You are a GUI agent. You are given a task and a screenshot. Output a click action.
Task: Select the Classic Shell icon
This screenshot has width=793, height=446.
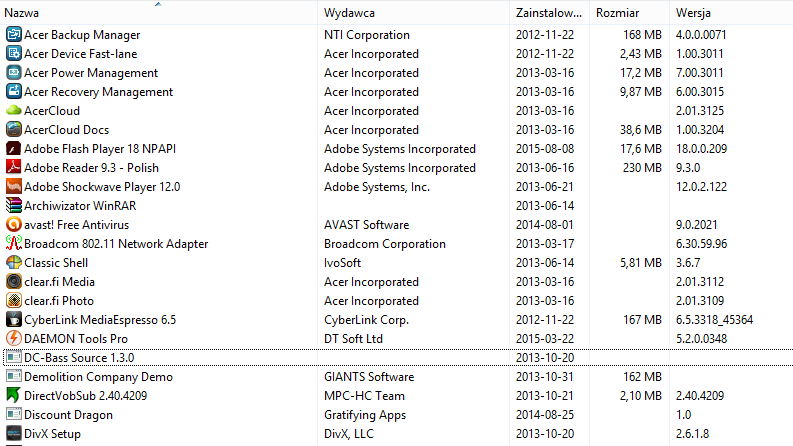point(14,262)
